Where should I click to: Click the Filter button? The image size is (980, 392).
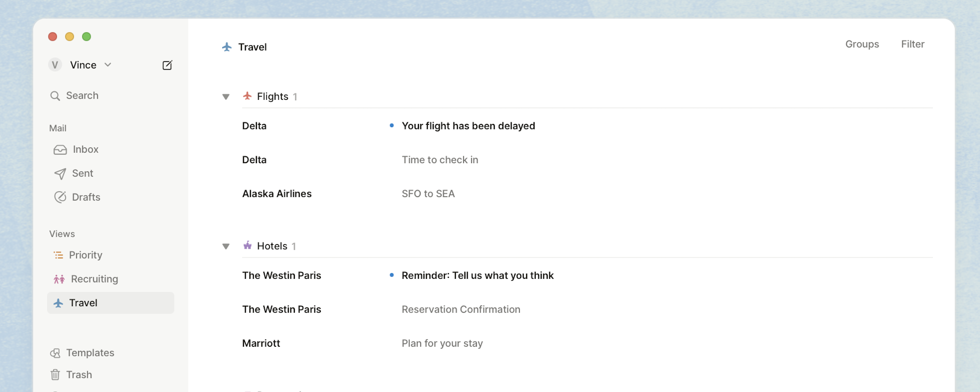pos(913,44)
